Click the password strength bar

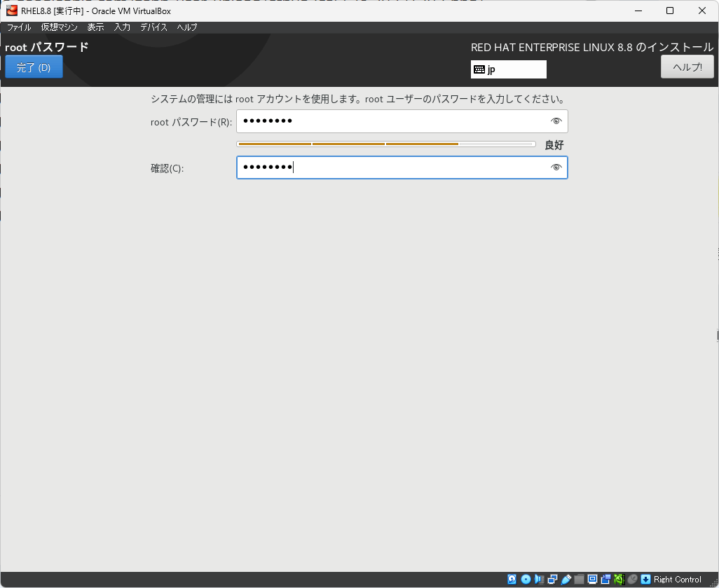coord(386,144)
